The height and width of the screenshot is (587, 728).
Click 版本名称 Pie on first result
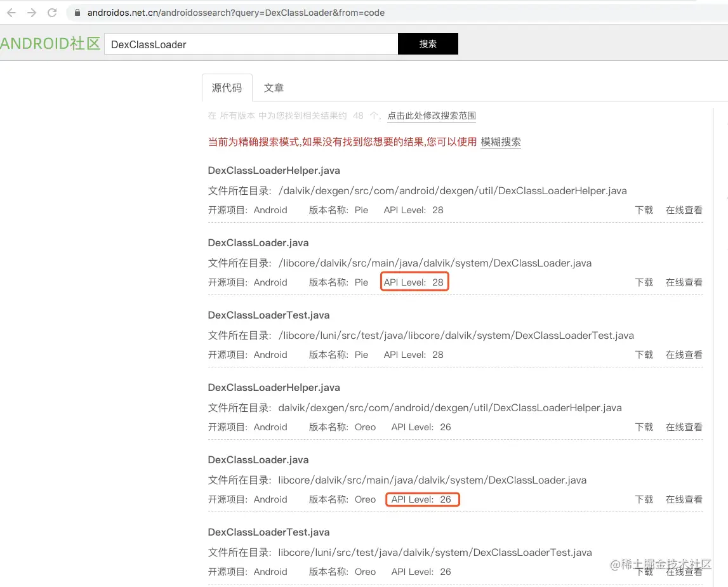point(338,210)
